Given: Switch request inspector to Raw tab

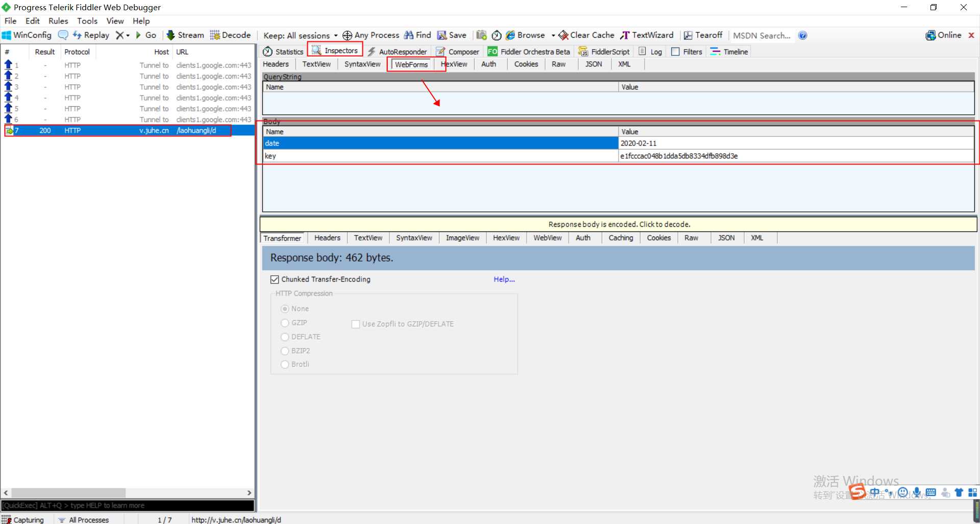Looking at the screenshot, I should pyautogui.click(x=558, y=64).
